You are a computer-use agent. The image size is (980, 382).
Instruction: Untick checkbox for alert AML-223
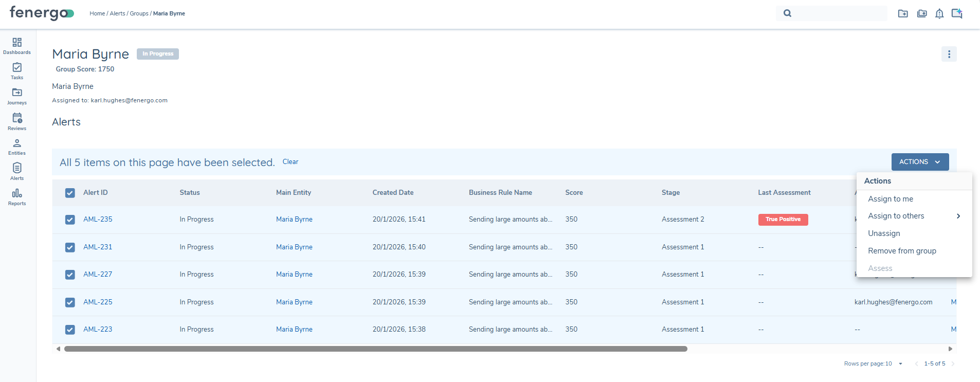tap(70, 330)
